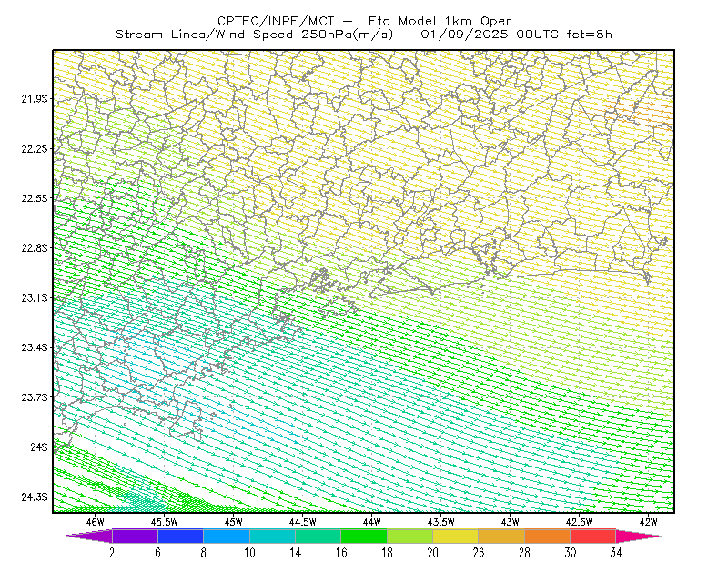This screenshot has height=562, width=728.
Task: Click the teal-green 14–16 color bar segment
Action: (x=318, y=536)
